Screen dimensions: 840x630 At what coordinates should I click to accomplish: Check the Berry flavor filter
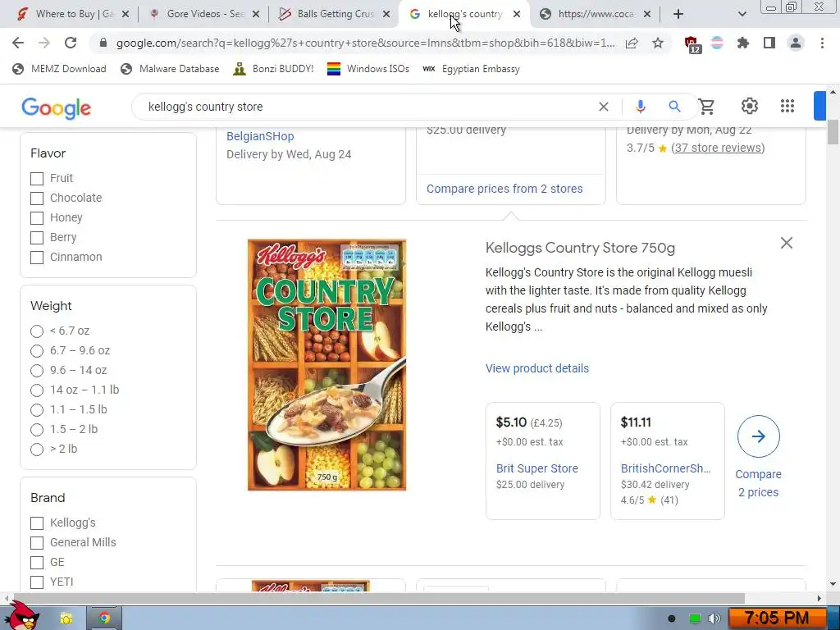click(x=37, y=237)
